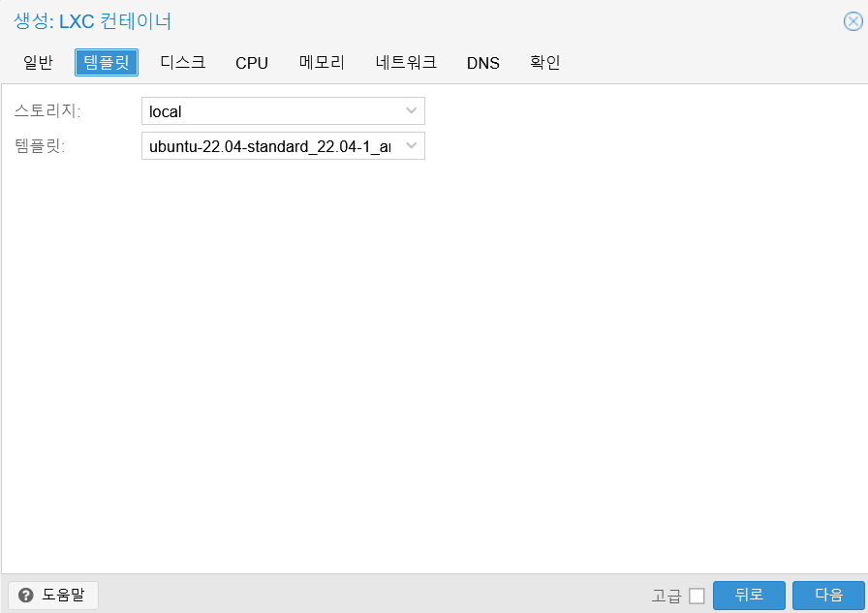The width and height of the screenshot is (868, 613).
Task: Go to the CPU tab
Action: point(252,63)
